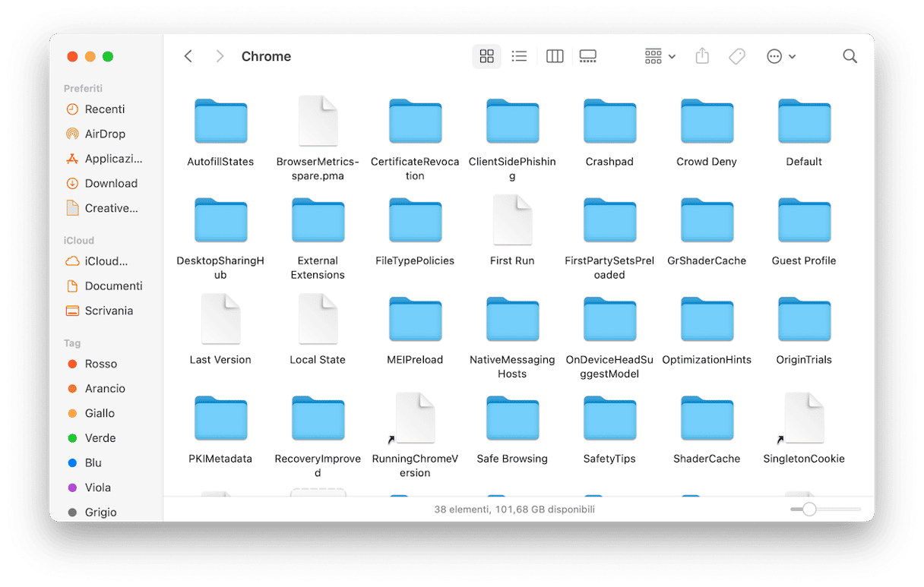Open AirDrop in the sidebar
Viewport: 924px width, 587px height.
105,134
